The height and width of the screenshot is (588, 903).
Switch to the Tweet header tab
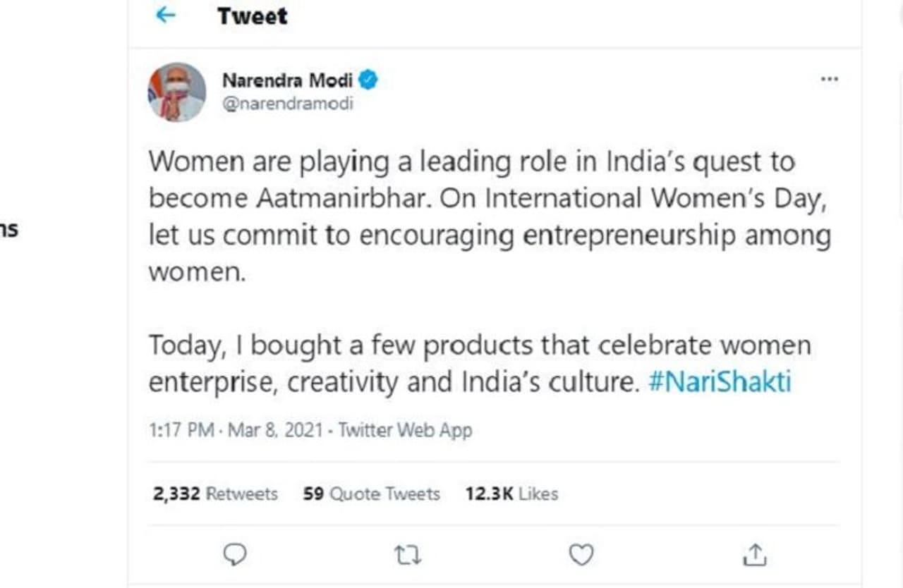click(x=252, y=16)
